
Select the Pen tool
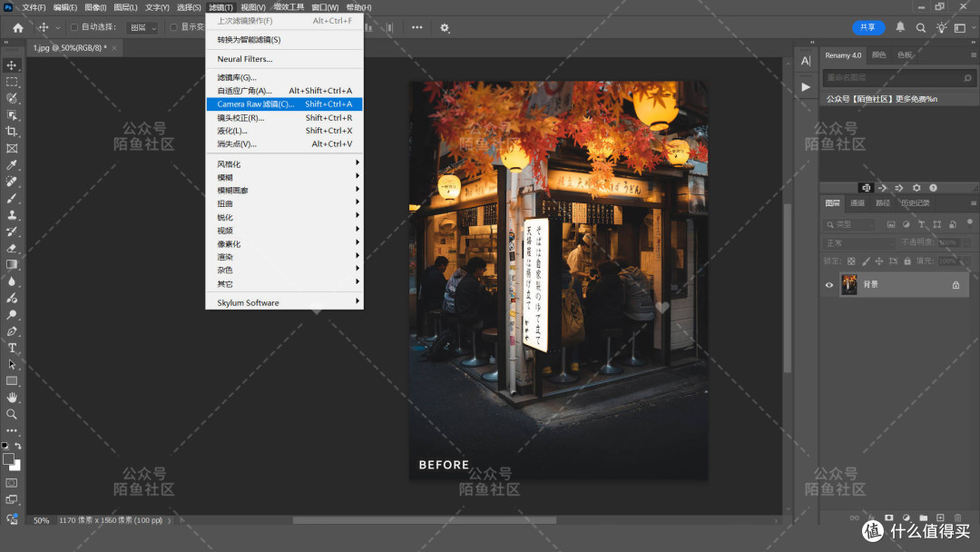tap(12, 331)
